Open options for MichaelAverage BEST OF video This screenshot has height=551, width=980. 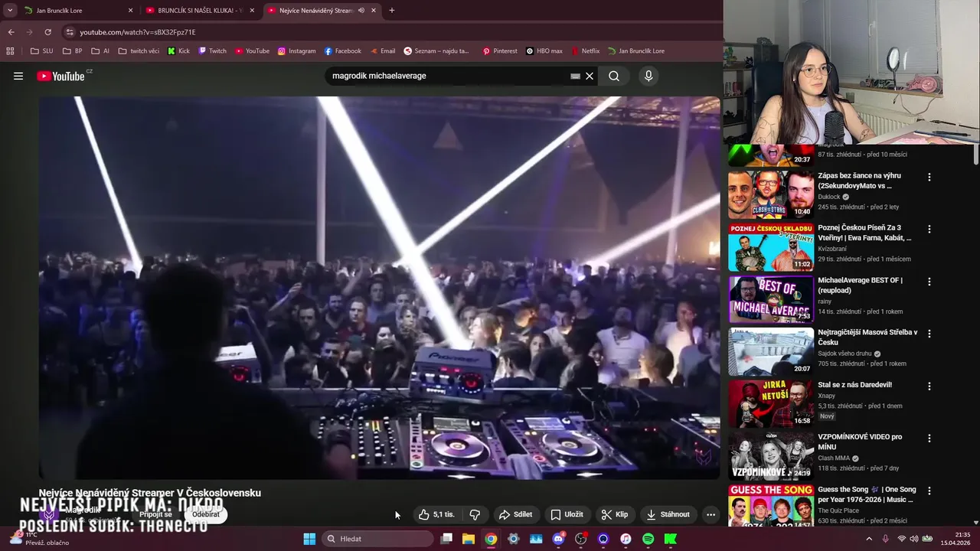[929, 282]
